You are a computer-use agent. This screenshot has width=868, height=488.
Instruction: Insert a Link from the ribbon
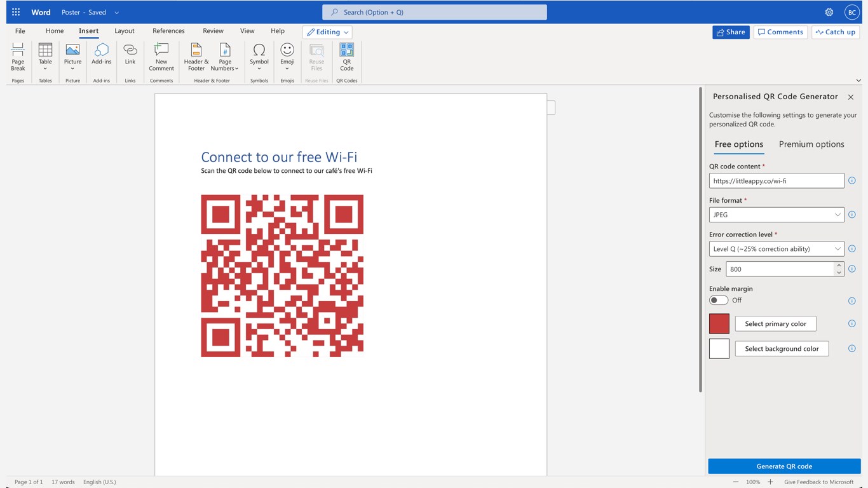point(130,55)
